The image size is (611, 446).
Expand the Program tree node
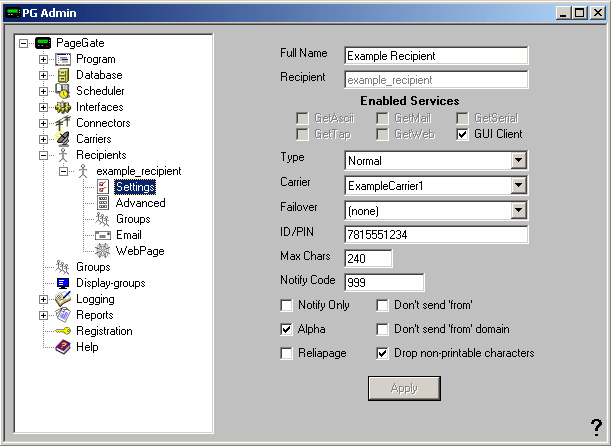tap(43, 59)
